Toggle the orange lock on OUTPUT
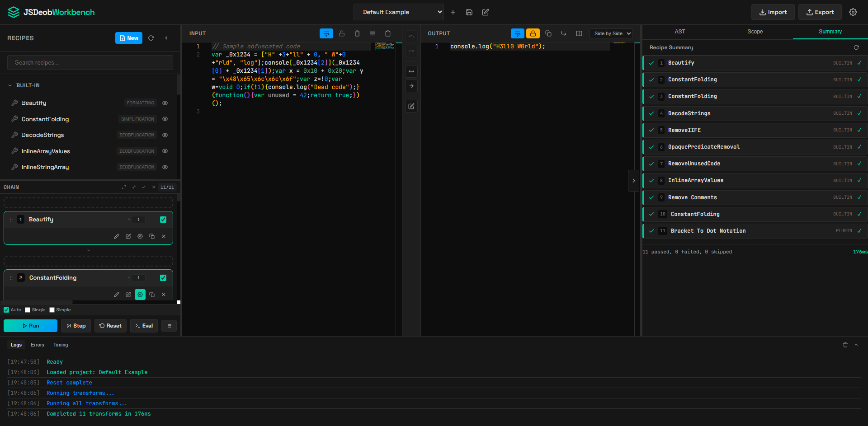 click(533, 33)
